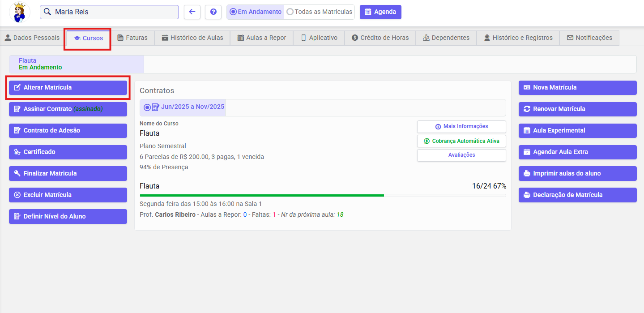Open the Agenda calendar button
The height and width of the screenshot is (313, 644).
click(x=380, y=12)
